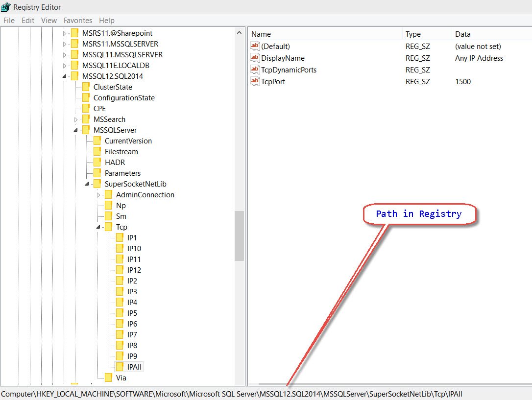Click the CurrentVersion folder icon
Image resolution: width=532 pixels, height=400 pixels.
[97, 141]
